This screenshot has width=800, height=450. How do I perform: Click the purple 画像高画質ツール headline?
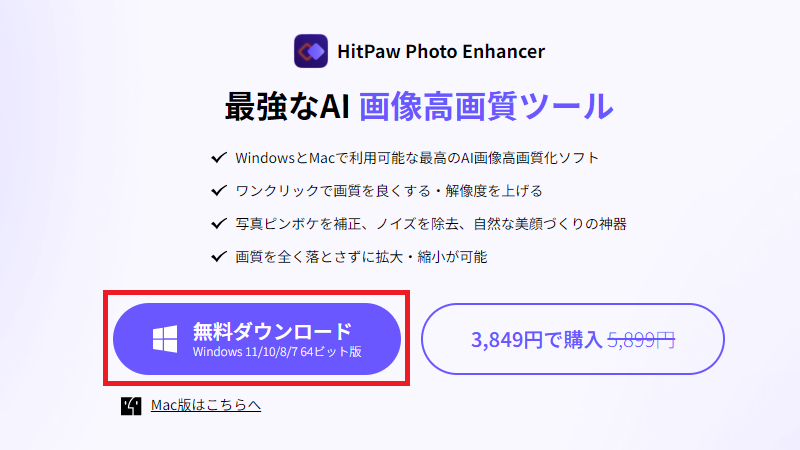[x=486, y=106]
